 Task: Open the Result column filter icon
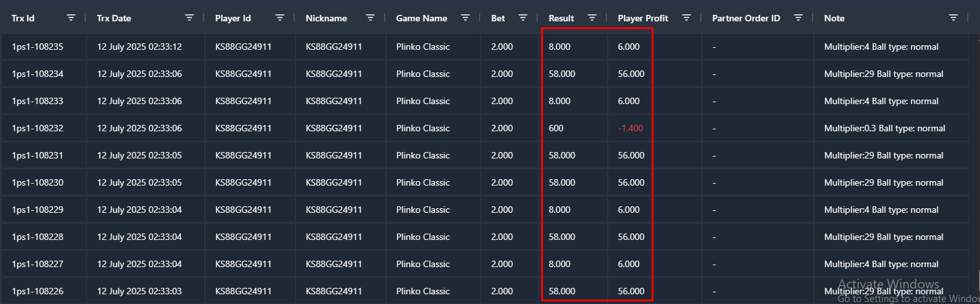pyautogui.click(x=592, y=18)
